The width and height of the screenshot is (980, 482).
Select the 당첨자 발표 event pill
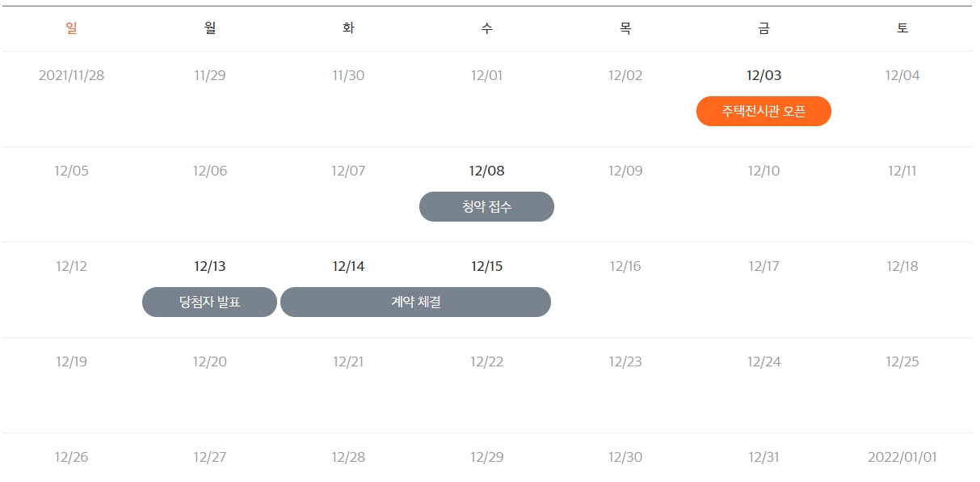click(210, 302)
